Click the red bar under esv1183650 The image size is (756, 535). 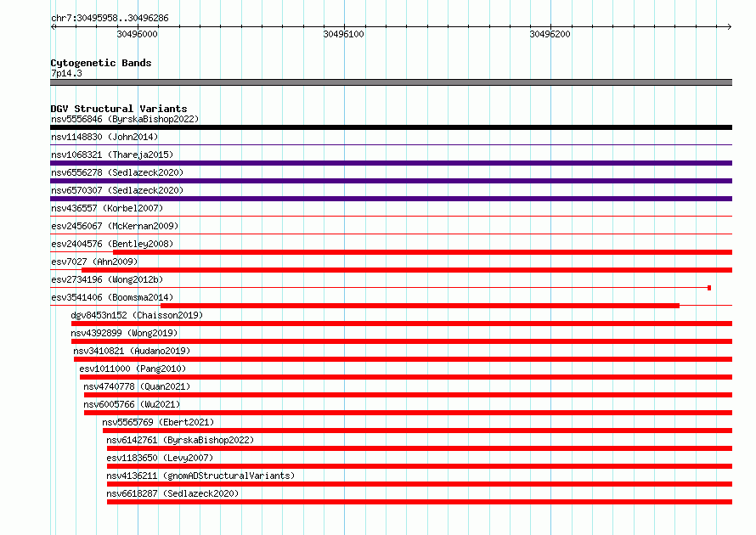tap(420, 466)
